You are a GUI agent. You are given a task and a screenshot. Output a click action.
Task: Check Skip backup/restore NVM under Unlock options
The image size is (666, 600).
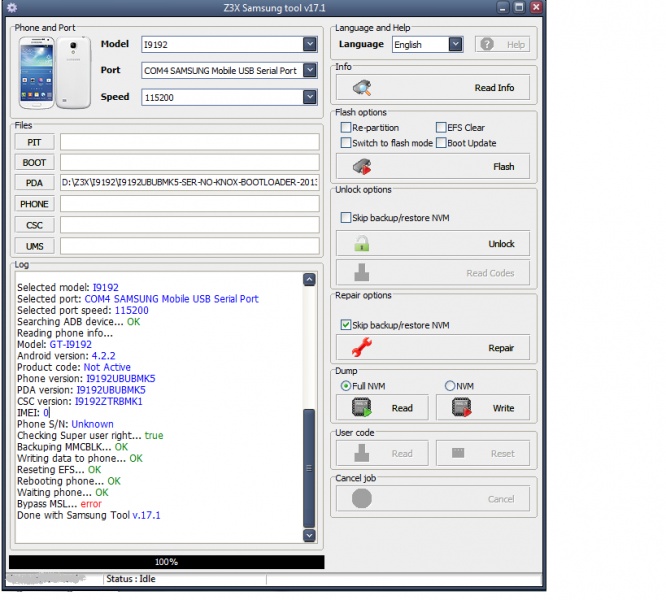pyautogui.click(x=346, y=218)
